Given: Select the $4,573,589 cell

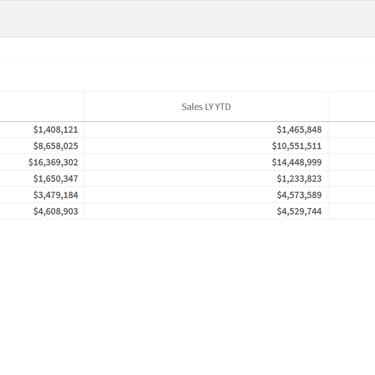Looking at the screenshot, I should 206,195.
